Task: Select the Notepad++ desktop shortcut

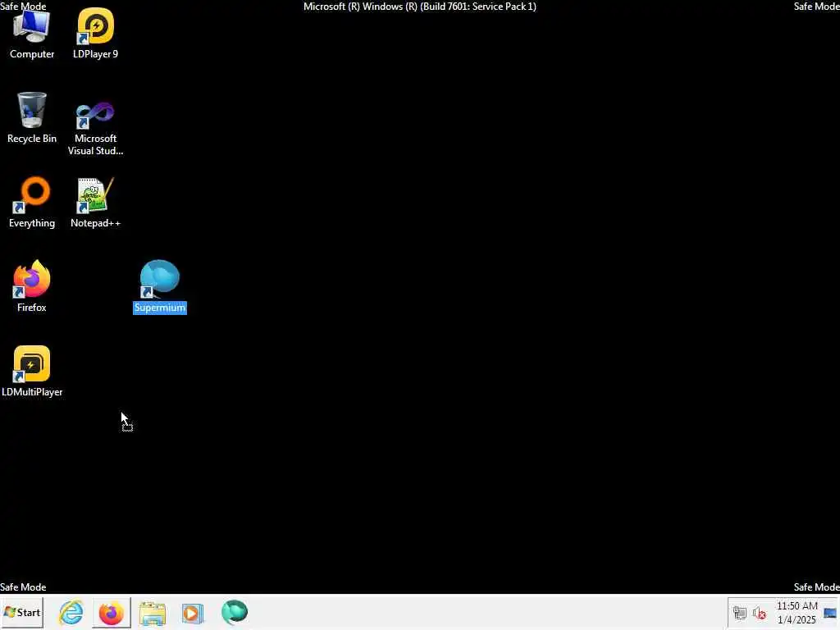Action: tap(95, 203)
